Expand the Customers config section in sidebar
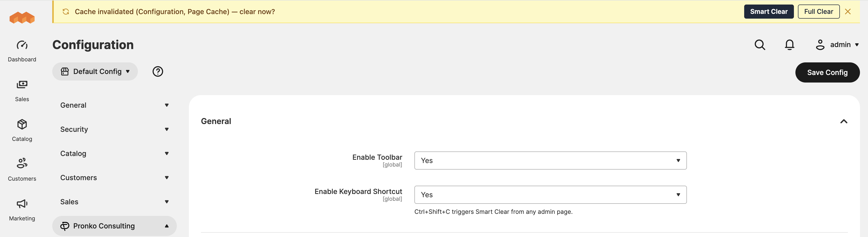The image size is (868, 237). 114,178
